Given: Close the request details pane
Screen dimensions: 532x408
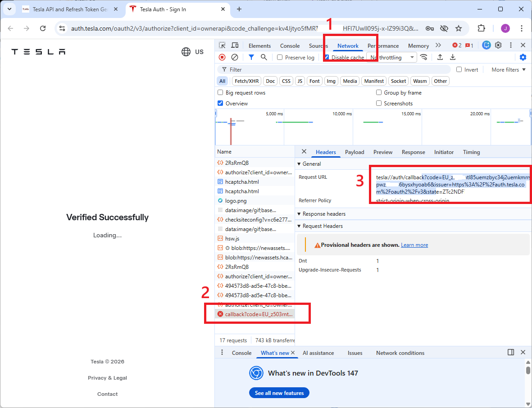Looking at the screenshot, I should tap(304, 152).
